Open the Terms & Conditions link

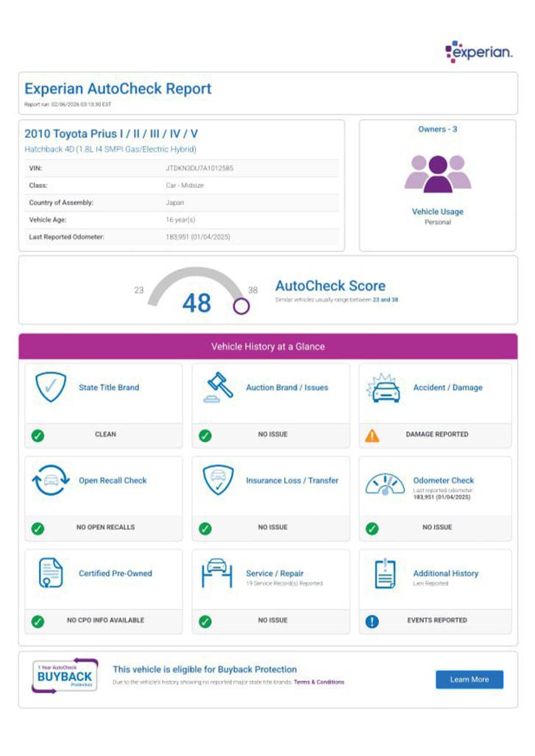pyautogui.click(x=319, y=682)
